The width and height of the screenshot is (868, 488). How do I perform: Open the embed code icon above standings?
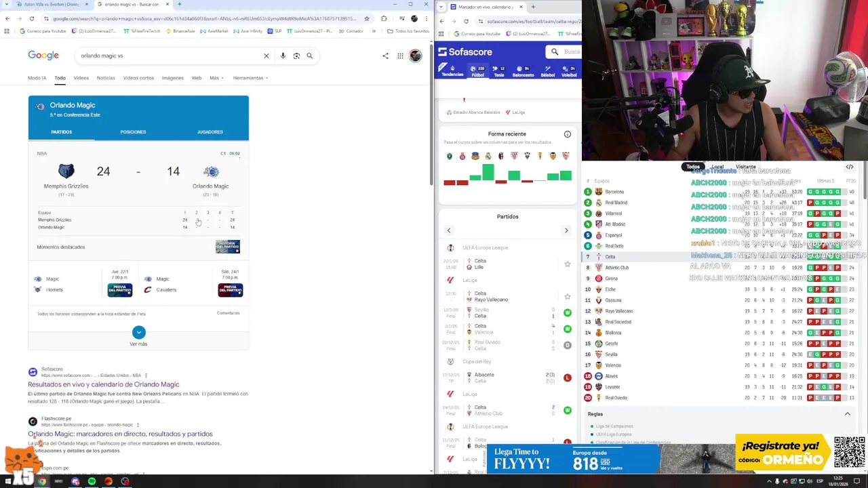tap(850, 167)
